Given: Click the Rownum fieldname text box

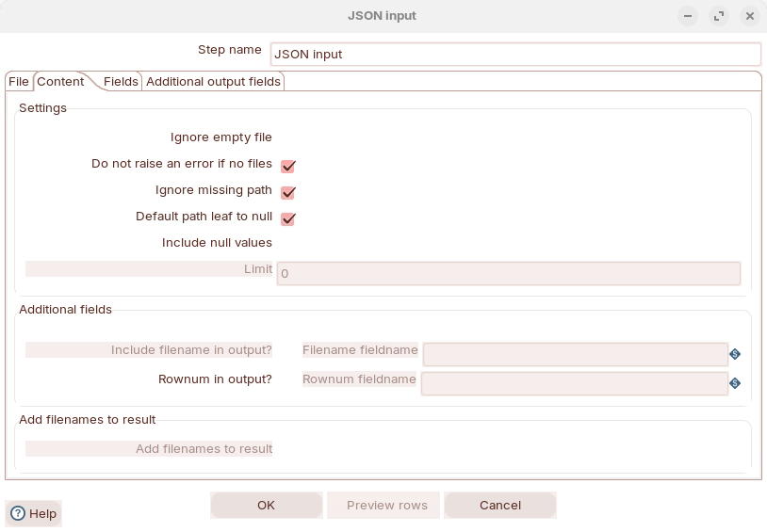Looking at the screenshot, I should 574,383.
